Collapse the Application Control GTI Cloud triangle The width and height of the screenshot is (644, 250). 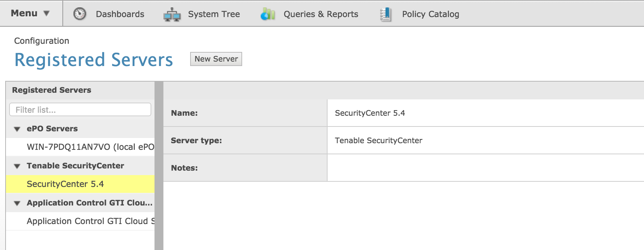17,203
